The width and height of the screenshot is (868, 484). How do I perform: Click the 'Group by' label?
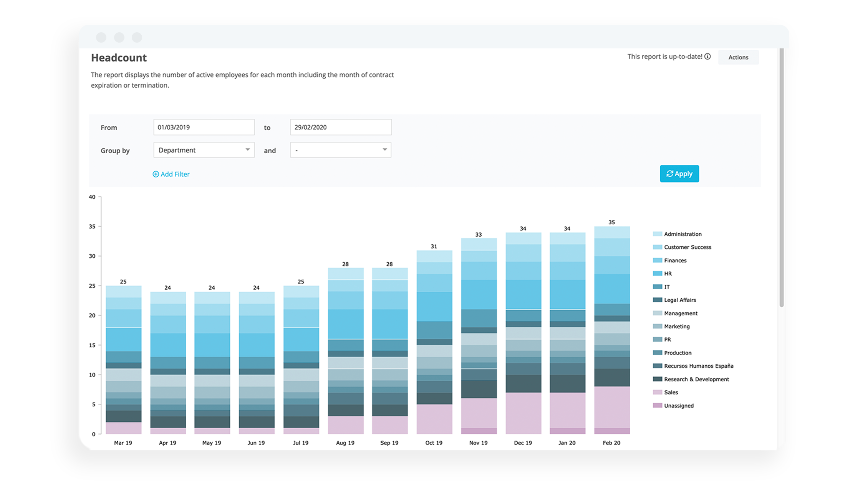115,151
